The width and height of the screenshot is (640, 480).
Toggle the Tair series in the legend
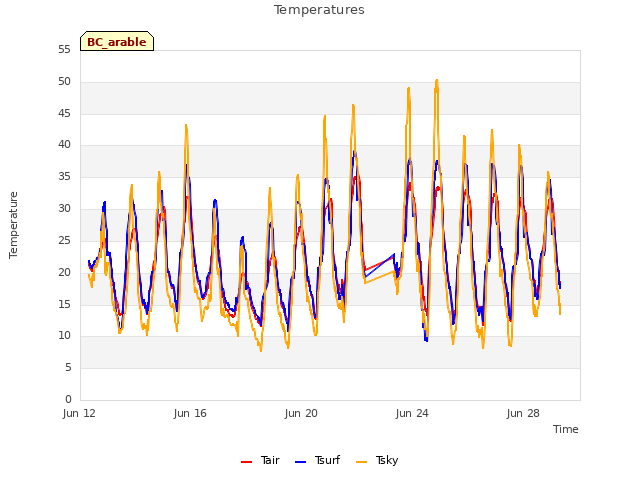pyautogui.click(x=260, y=460)
